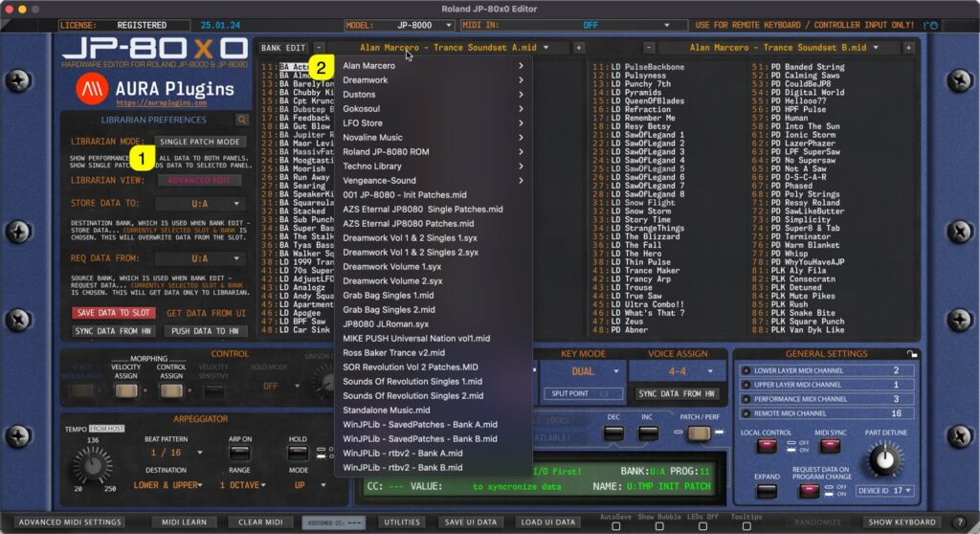Toggle the Local Control button
980x534 pixels.
tap(767, 446)
